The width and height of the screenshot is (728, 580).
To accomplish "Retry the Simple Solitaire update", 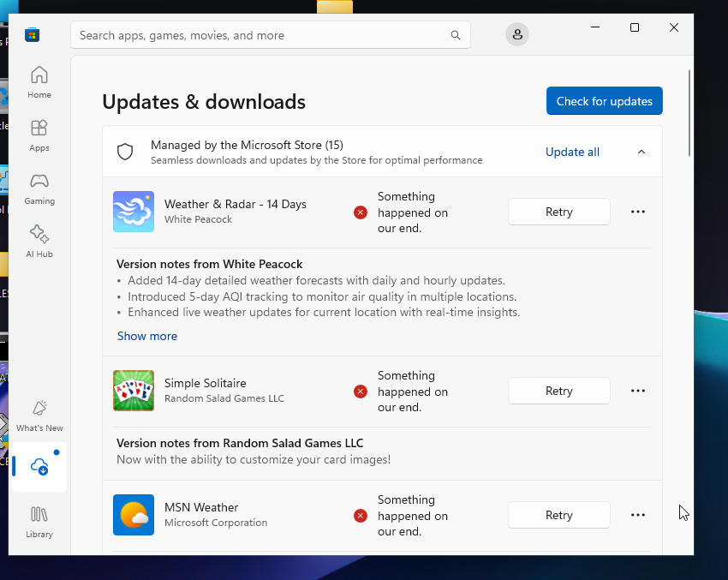I will tap(559, 391).
